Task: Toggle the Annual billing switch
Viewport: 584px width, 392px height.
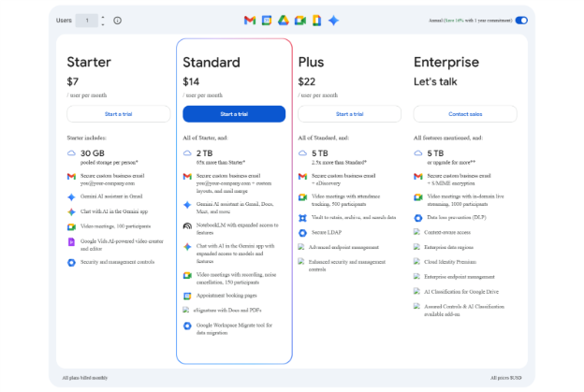Action: point(521,21)
